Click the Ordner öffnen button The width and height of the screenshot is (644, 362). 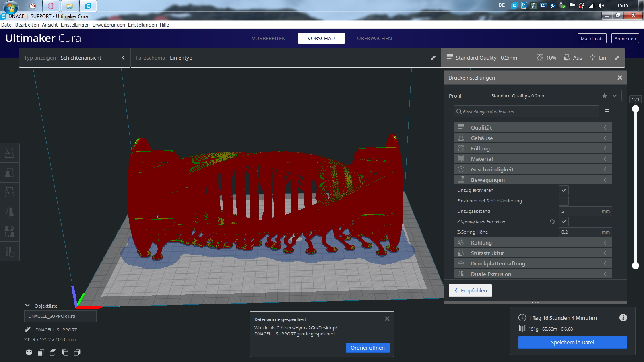367,348
